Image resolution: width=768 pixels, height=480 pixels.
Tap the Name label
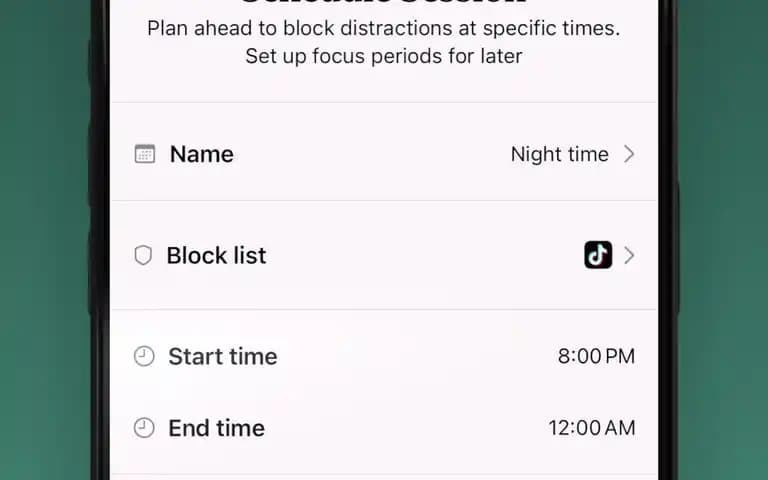(201, 154)
